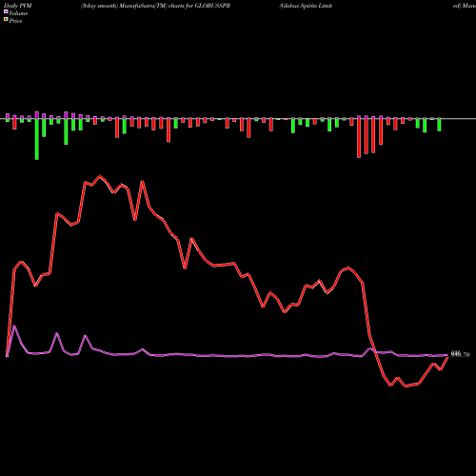476x476 pixels.
Task: Click the Volume legend color marker
Action: click(x=6, y=12)
